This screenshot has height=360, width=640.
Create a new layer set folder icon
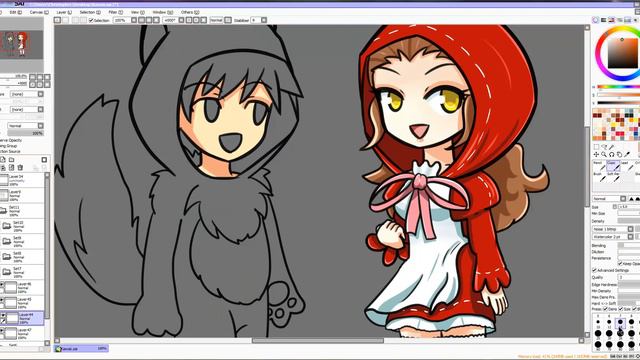point(11,160)
